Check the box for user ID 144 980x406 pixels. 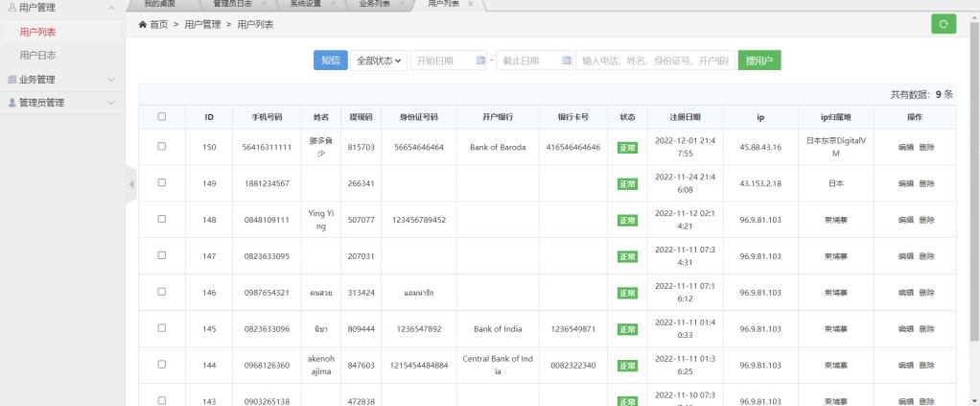[x=162, y=364]
